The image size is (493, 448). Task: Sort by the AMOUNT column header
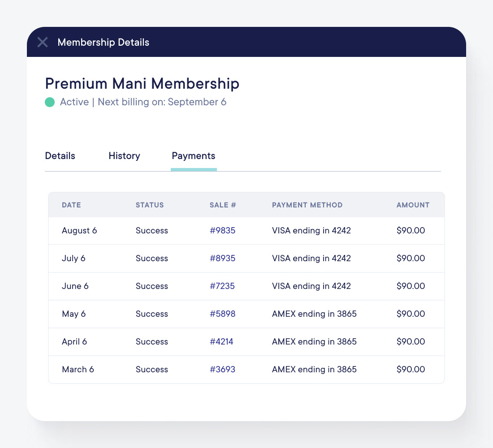(413, 205)
